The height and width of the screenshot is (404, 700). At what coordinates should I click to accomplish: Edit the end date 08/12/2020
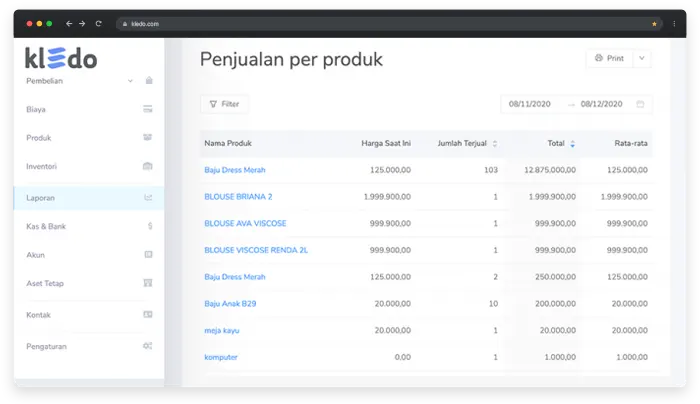pos(601,104)
